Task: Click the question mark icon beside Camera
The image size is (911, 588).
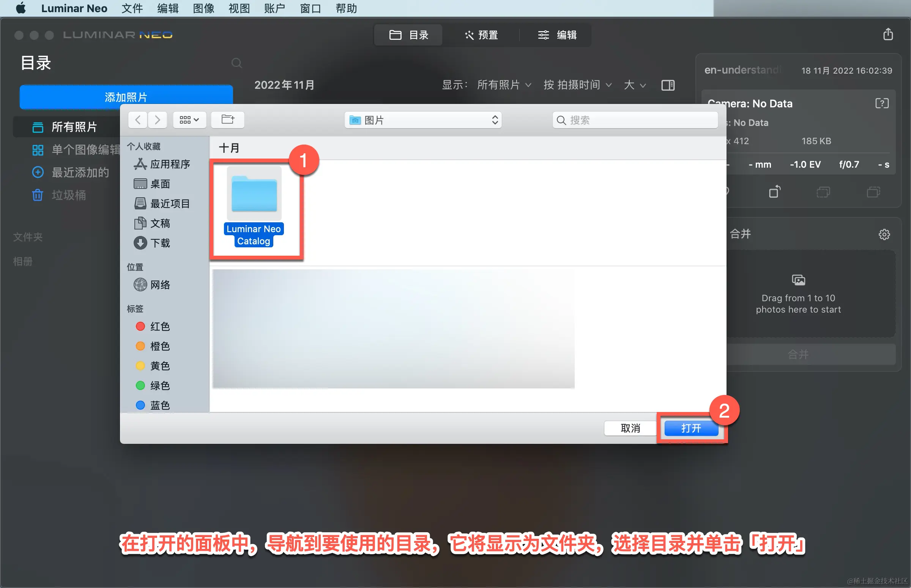Action: coord(882,104)
